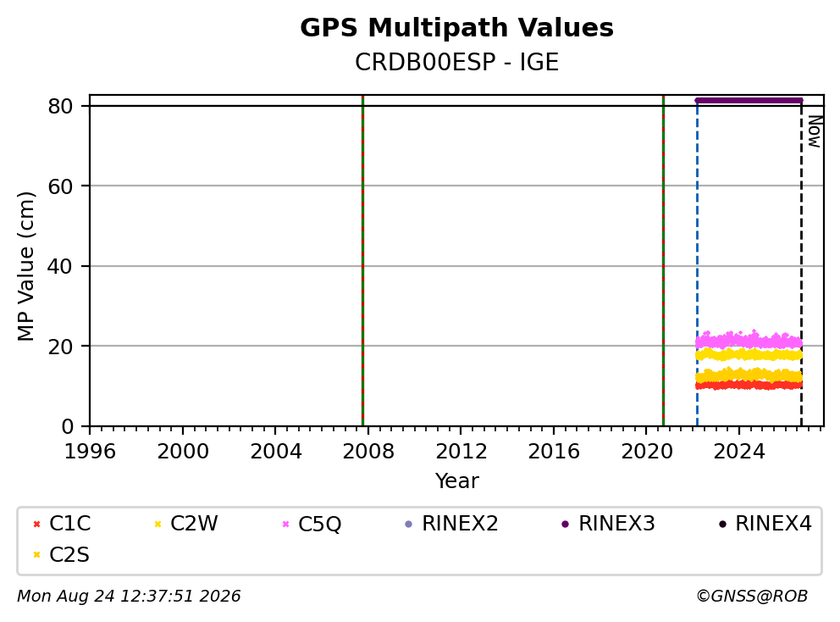The width and height of the screenshot is (840, 622).
Task: Click the C2W yellow legend marker
Action: (157, 524)
